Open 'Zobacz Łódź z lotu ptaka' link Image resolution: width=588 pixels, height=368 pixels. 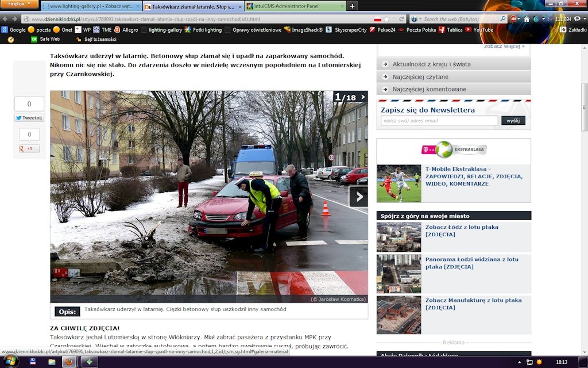pyautogui.click(x=462, y=231)
